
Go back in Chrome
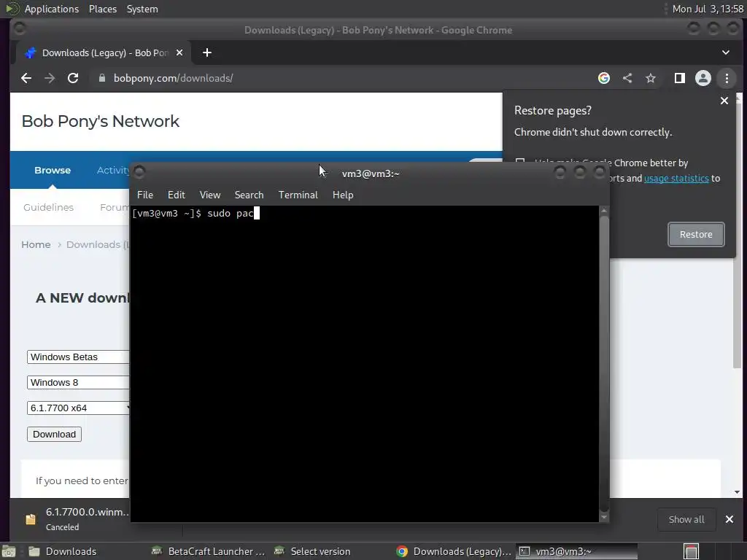click(26, 78)
